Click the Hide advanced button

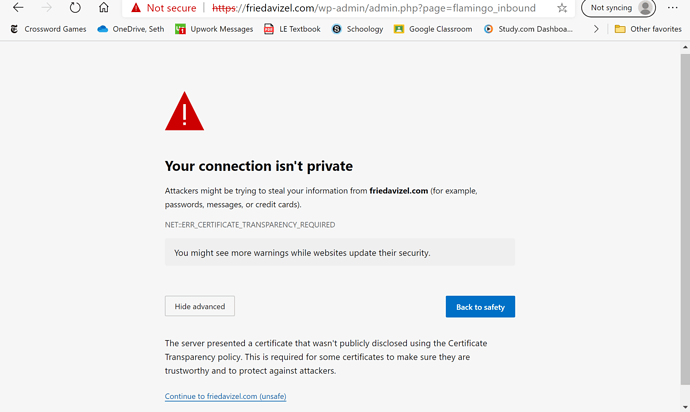pos(200,307)
